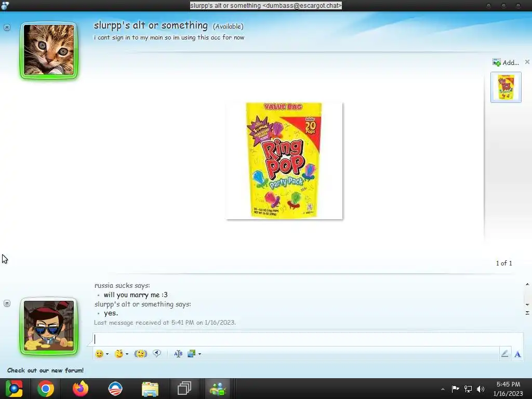This screenshot has height=399, width=532.
Task: Click the status message about signing in
Action: pyautogui.click(x=169, y=37)
